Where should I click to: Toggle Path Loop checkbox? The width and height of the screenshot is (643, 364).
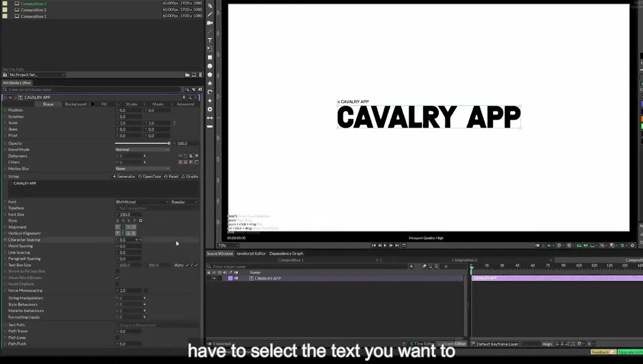coord(117,338)
